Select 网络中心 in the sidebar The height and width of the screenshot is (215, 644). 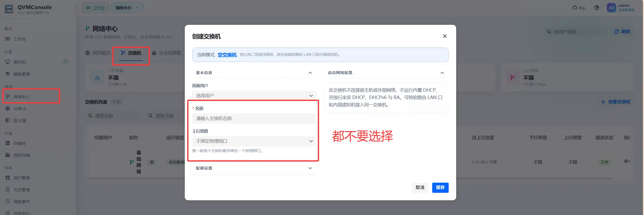click(22, 97)
